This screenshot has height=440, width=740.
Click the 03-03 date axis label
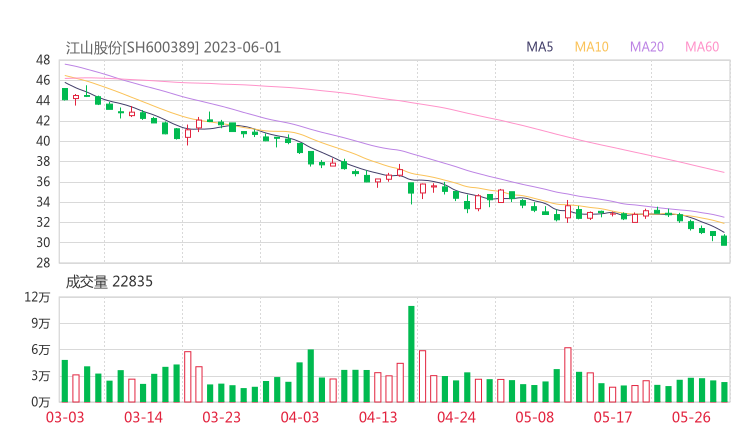click(x=65, y=417)
